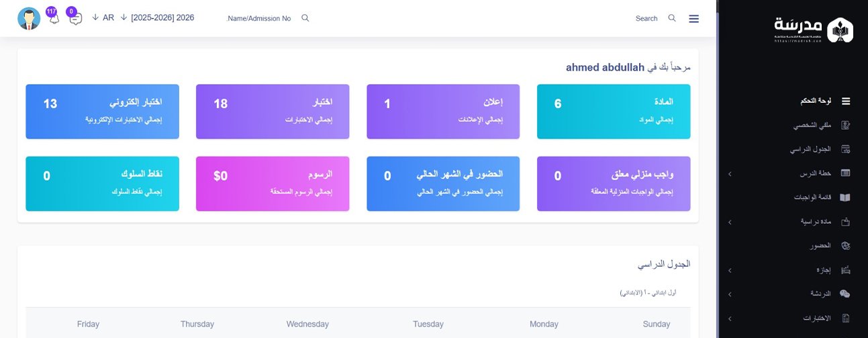Image resolution: width=868 pixels, height=338 pixels.
Task: Open the chat messages icon
Action: click(75, 18)
